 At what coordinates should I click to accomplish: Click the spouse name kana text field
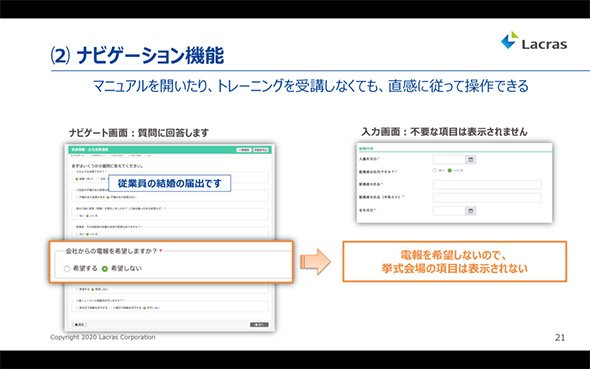coord(487,197)
